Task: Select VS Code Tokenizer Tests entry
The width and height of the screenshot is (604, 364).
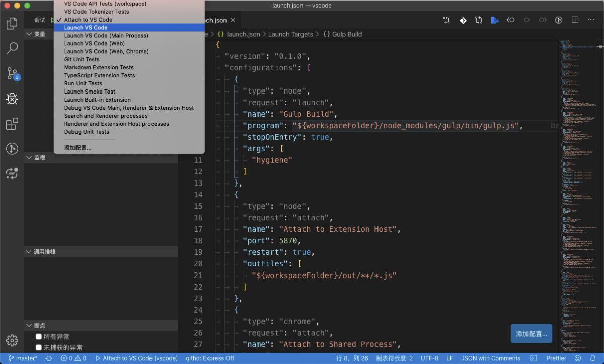Action: tap(129, 12)
